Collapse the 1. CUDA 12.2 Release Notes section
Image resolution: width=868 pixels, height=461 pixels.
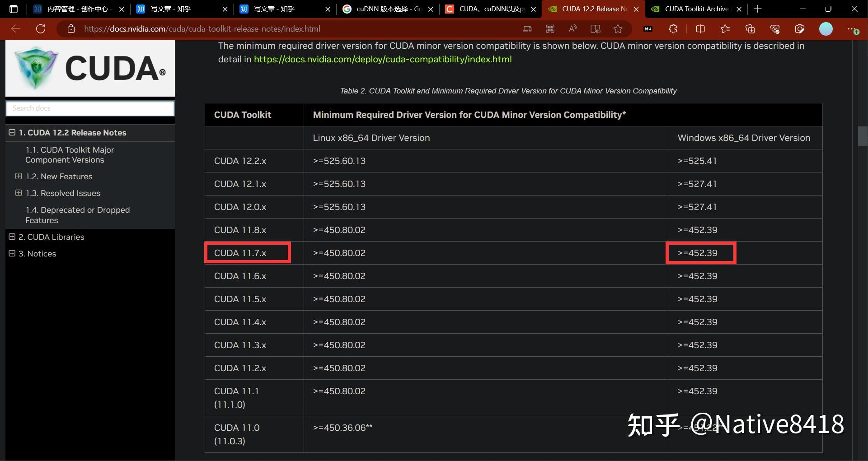11,132
